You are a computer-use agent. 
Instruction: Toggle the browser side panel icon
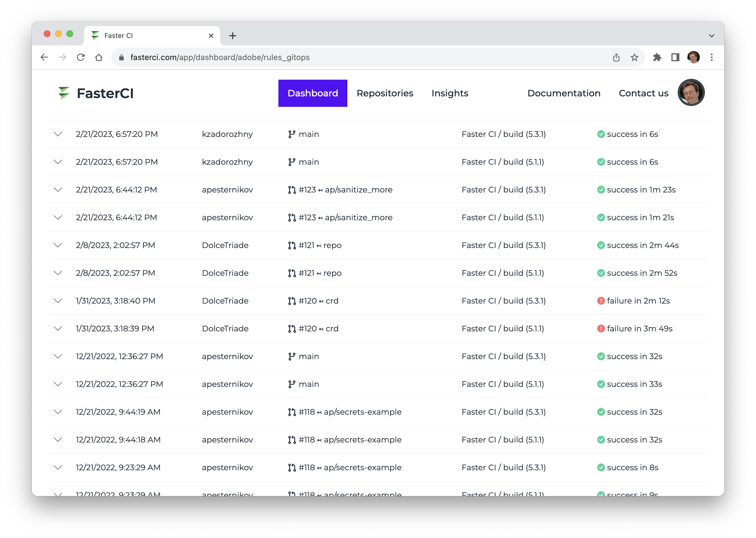675,57
